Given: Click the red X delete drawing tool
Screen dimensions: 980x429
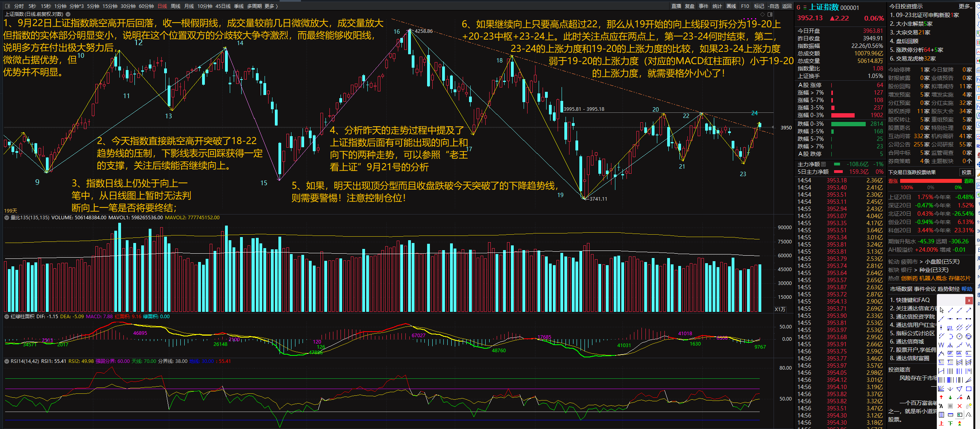Looking at the screenshot, I should click(959, 406).
